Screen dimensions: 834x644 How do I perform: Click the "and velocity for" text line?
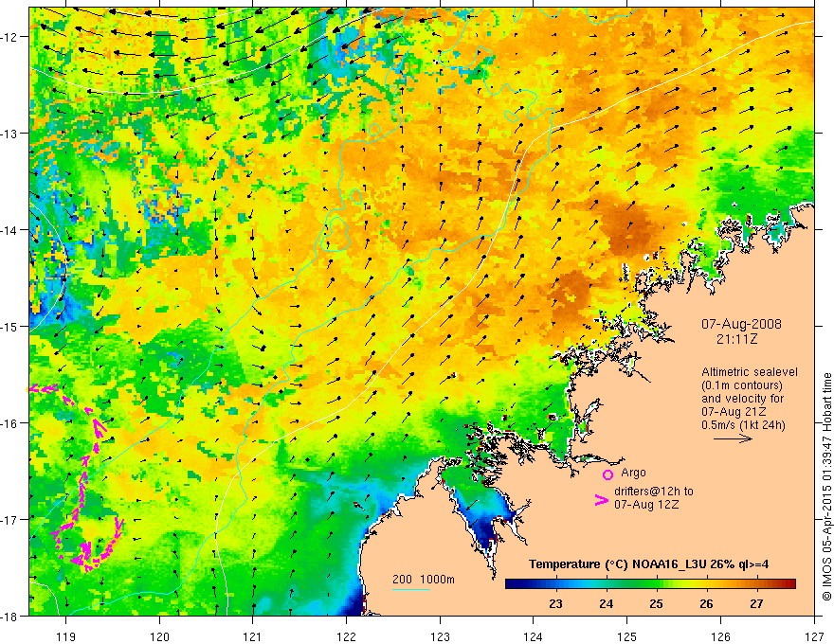tap(742, 399)
